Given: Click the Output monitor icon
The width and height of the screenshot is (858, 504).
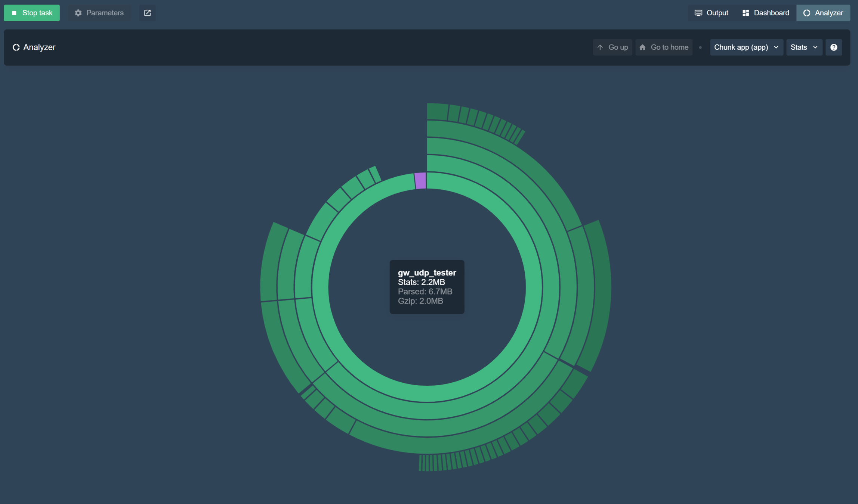Looking at the screenshot, I should pos(698,13).
